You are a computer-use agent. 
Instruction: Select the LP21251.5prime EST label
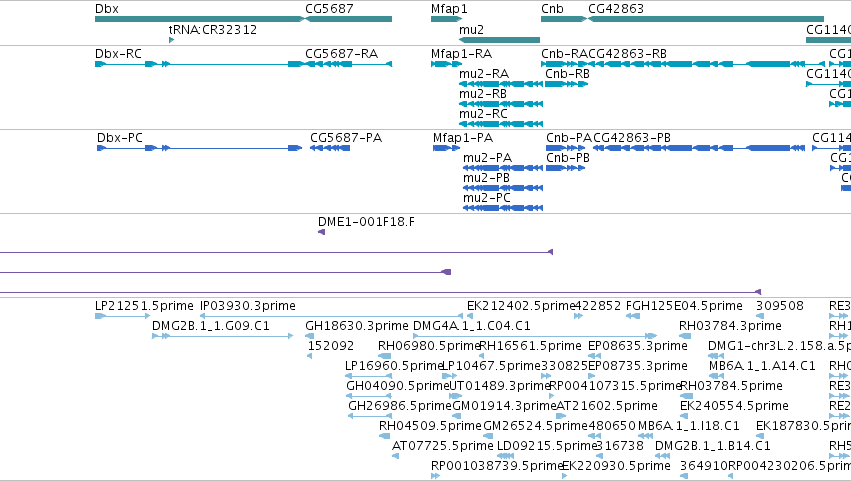click(144, 306)
